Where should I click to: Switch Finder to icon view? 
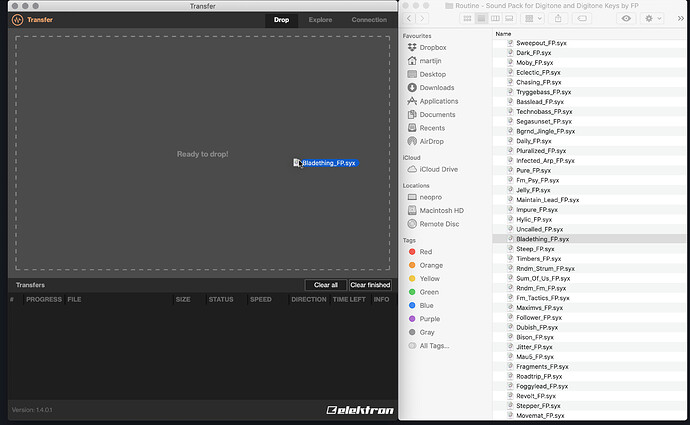pos(467,18)
